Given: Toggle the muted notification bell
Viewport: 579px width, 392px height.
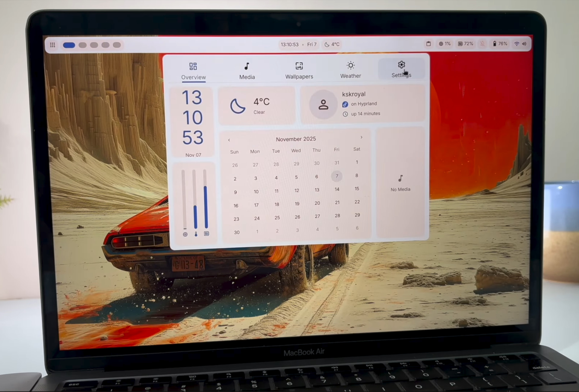Looking at the screenshot, I should tap(482, 44).
